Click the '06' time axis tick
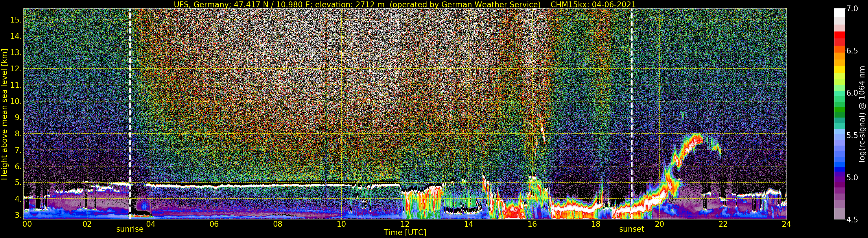 (x=214, y=224)
